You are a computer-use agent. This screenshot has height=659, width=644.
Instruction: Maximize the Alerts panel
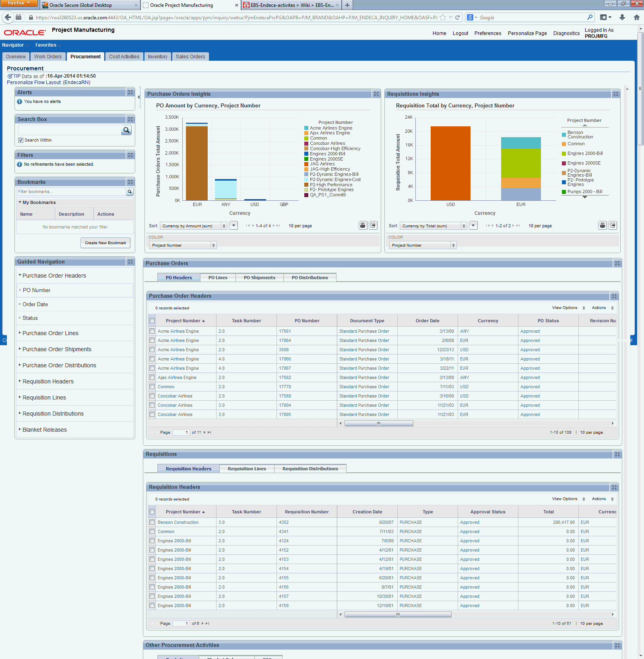coord(130,92)
